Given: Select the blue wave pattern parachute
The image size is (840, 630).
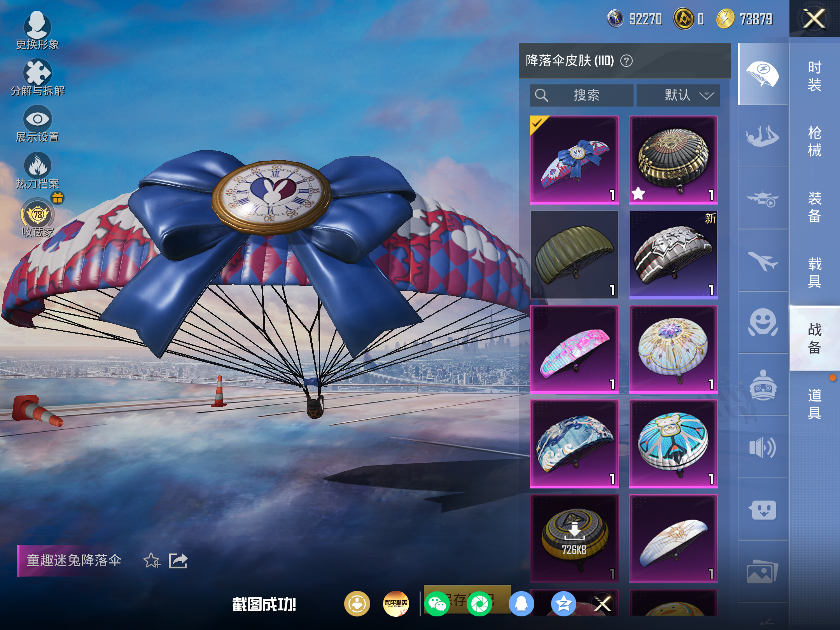Looking at the screenshot, I should pos(574,444).
